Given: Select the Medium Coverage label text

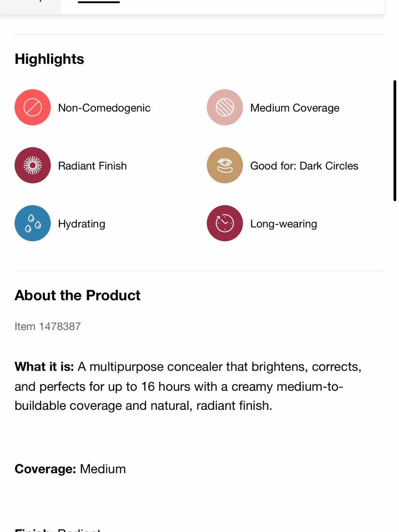Looking at the screenshot, I should [x=295, y=108].
